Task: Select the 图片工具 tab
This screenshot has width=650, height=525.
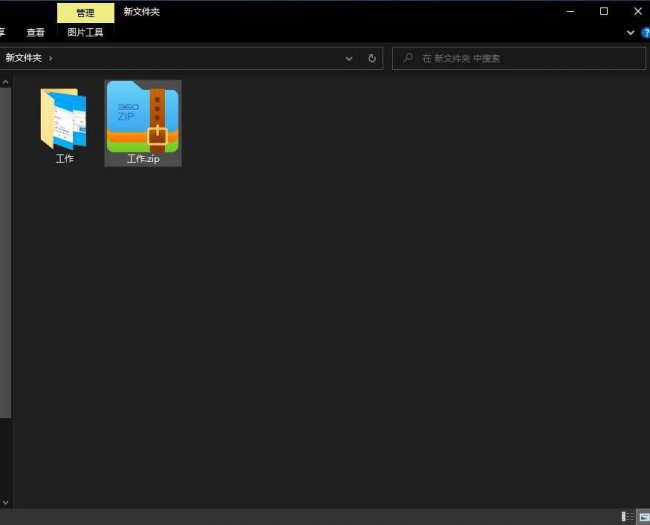Action: coord(85,32)
